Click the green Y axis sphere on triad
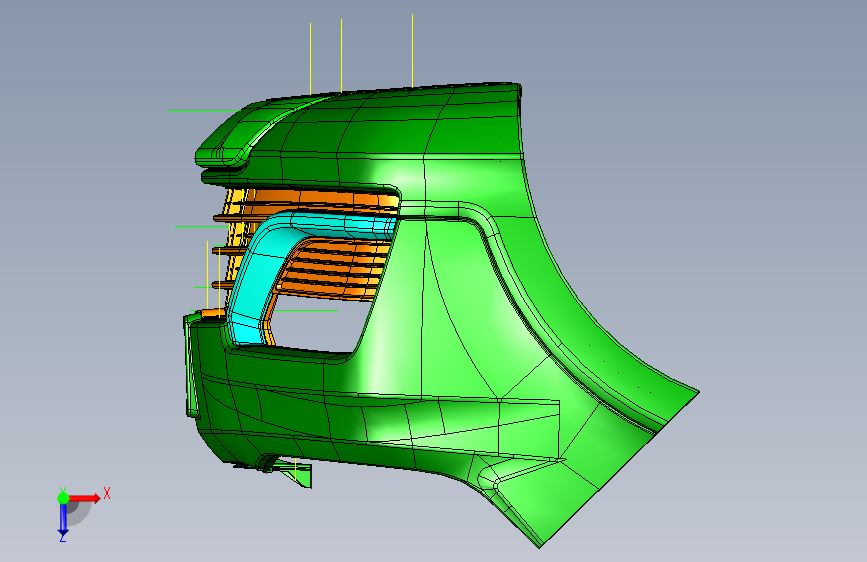This screenshot has height=562, width=867. click(x=63, y=498)
